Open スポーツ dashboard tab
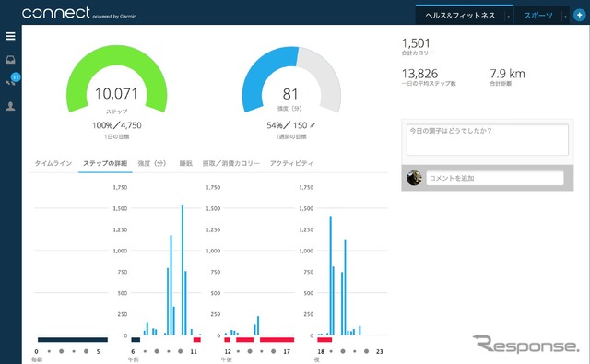The image size is (590, 364). pos(538,16)
